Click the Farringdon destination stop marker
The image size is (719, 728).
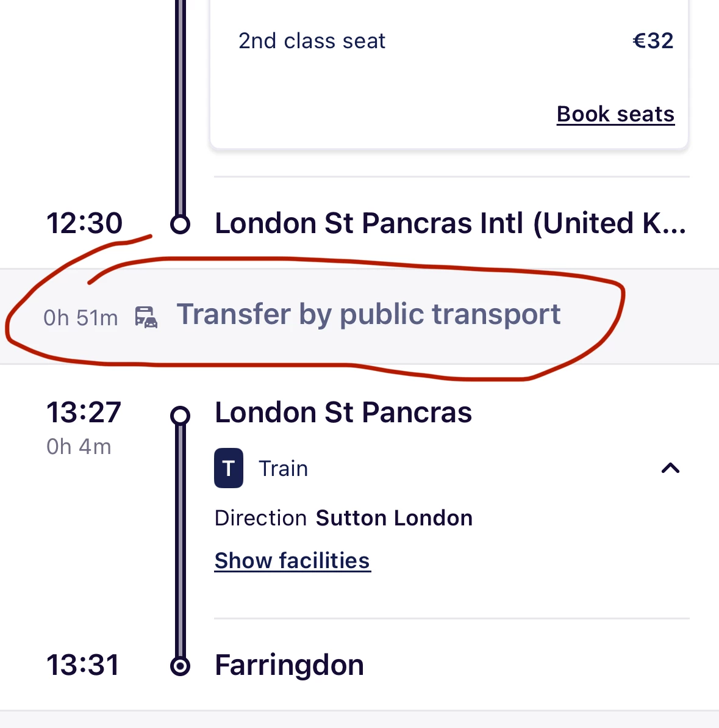pyautogui.click(x=180, y=665)
